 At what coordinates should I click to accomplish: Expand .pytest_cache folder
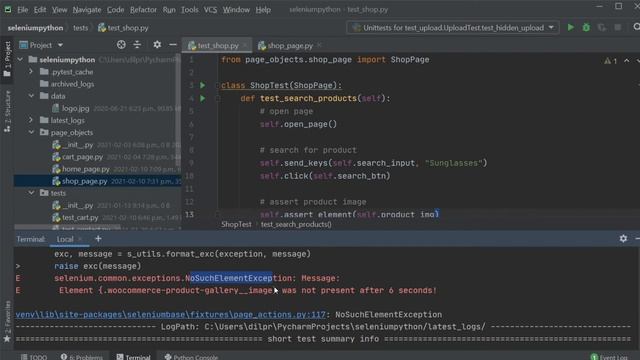pyautogui.click(x=31, y=71)
